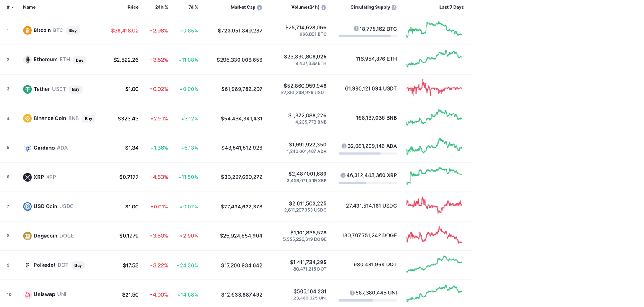
Task: Open the Circulating Supply info tooltip
Action: (x=393, y=7)
